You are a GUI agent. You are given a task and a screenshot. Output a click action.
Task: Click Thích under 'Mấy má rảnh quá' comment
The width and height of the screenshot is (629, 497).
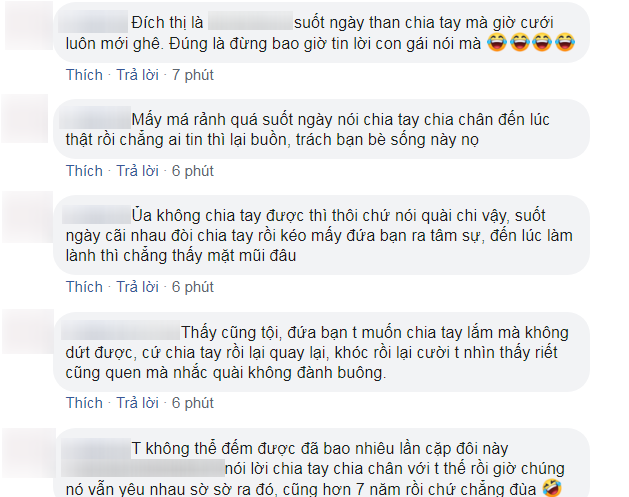[84, 171]
